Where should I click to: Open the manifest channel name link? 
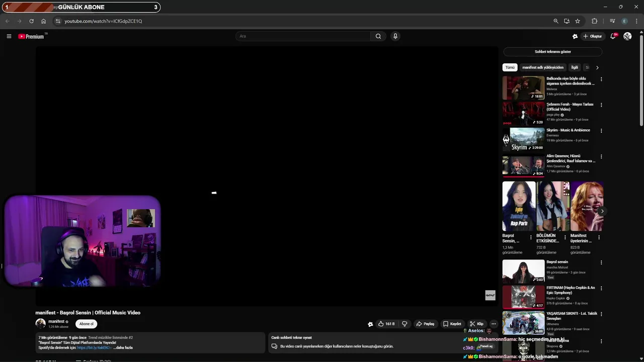[56, 321]
